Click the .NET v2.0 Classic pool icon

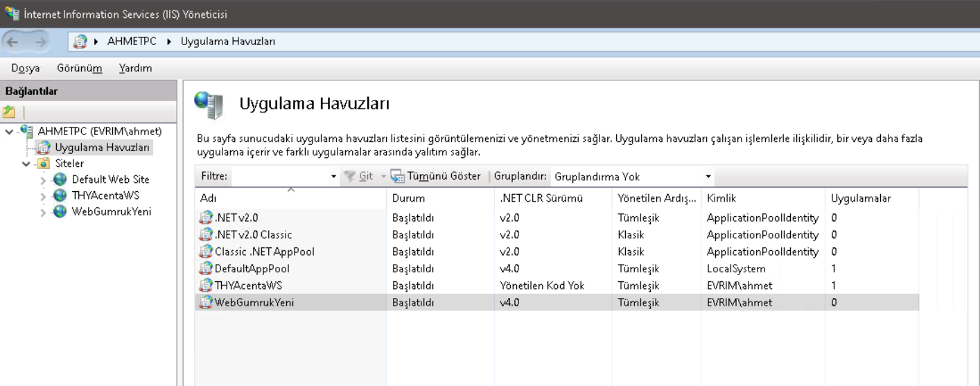click(x=206, y=234)
